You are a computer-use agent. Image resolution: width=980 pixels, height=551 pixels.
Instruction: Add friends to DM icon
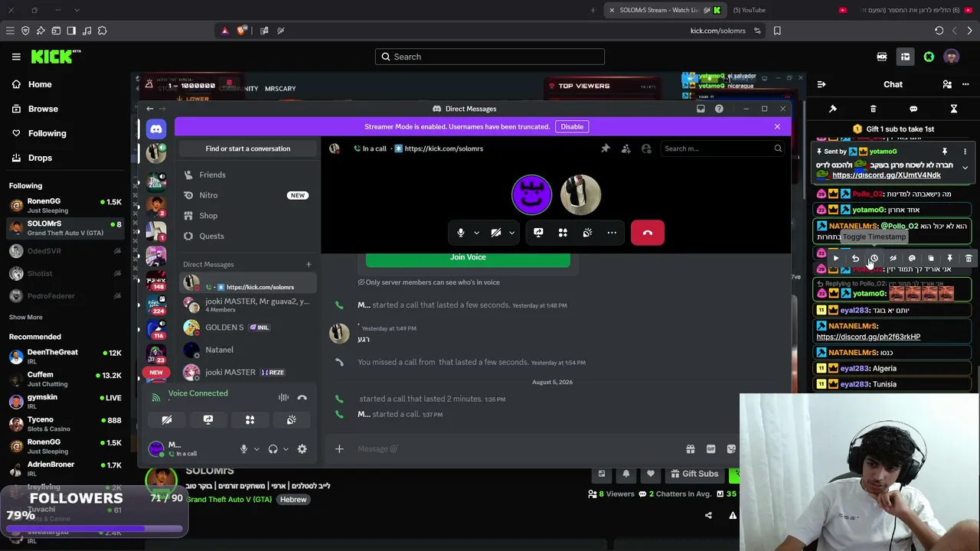coord(626,148)
